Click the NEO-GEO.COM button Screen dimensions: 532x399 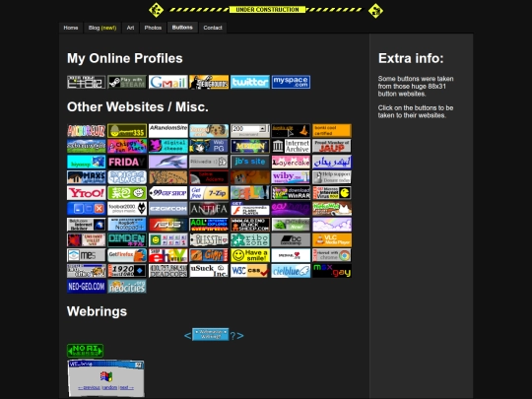pyautogui.click(x=86, y=287)
